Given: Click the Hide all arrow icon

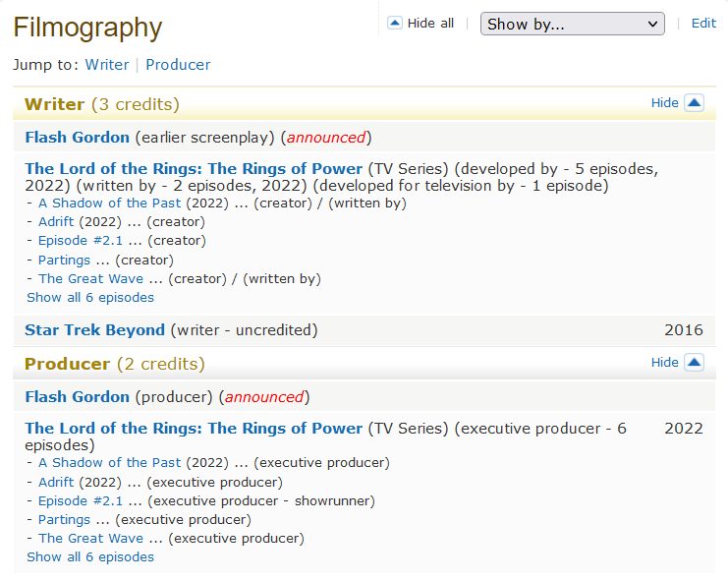Looking at the screenshot, I should 395,23.
